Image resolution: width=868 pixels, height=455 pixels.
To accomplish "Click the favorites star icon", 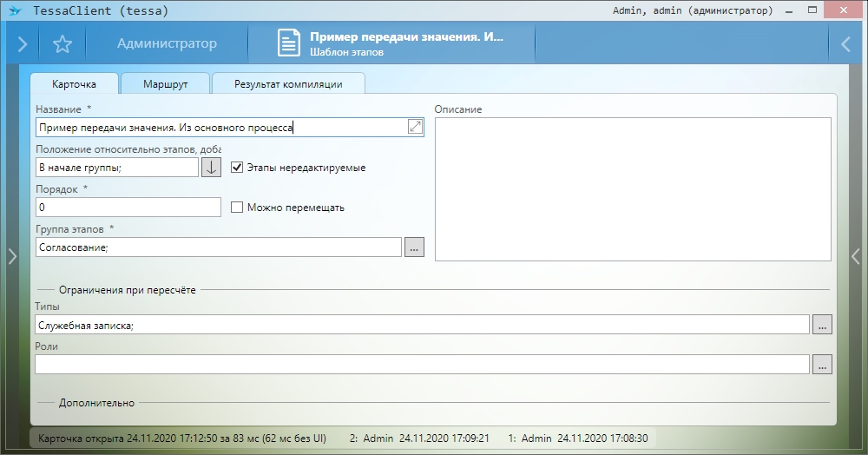I will 62,44.
